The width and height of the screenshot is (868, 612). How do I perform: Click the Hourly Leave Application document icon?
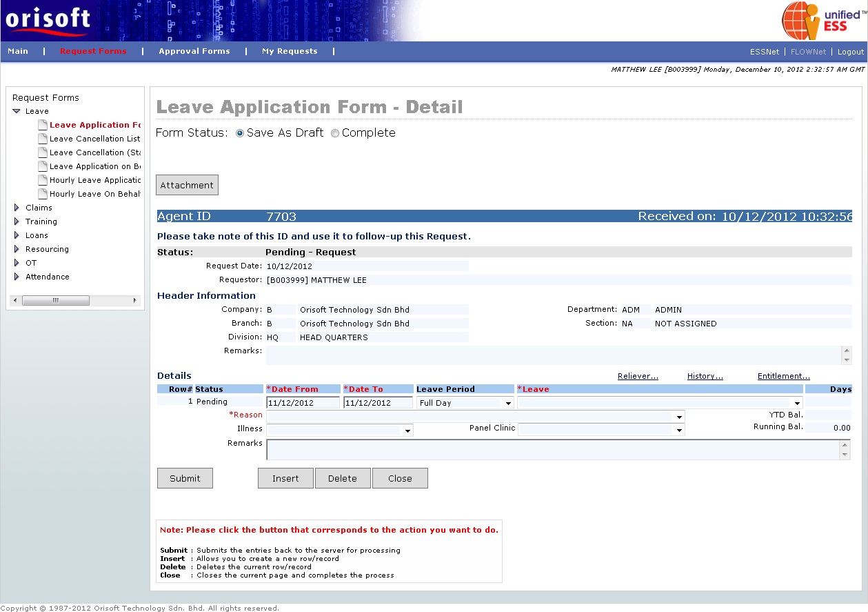(43, 180)
